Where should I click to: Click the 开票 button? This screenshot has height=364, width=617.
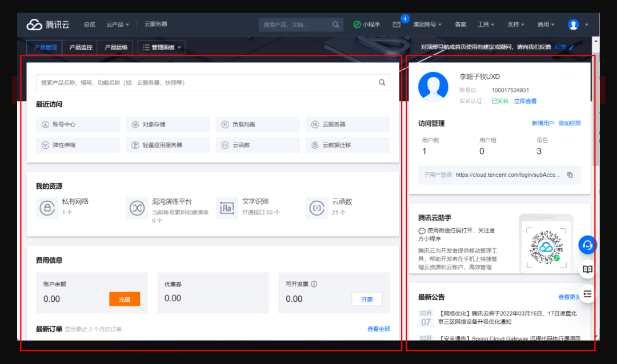point(367,299)
